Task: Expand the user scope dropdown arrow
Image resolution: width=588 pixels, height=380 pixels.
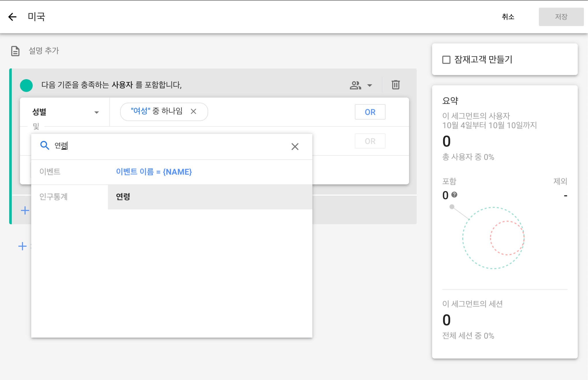Action: click(370, 85)
